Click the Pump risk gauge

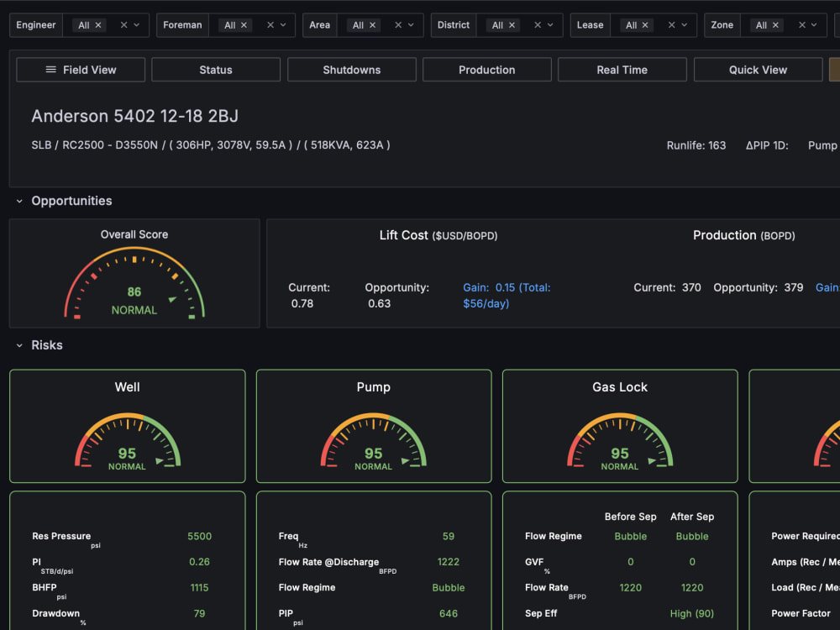374,440
